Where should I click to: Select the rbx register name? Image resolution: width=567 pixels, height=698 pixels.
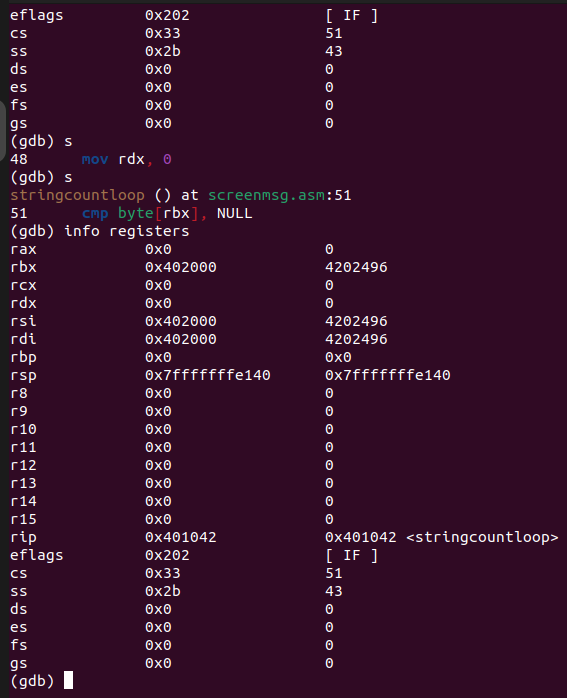click(x=23, y=267)
